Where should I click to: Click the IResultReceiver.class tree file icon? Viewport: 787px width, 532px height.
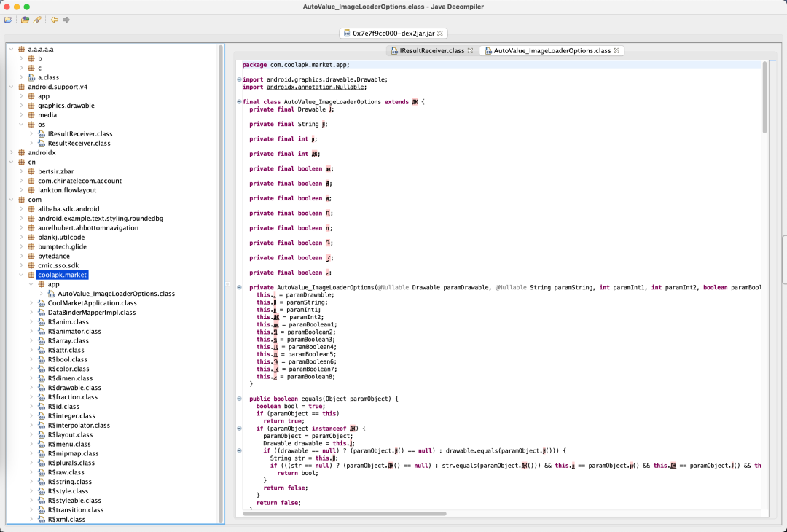(x=41, y=134)
